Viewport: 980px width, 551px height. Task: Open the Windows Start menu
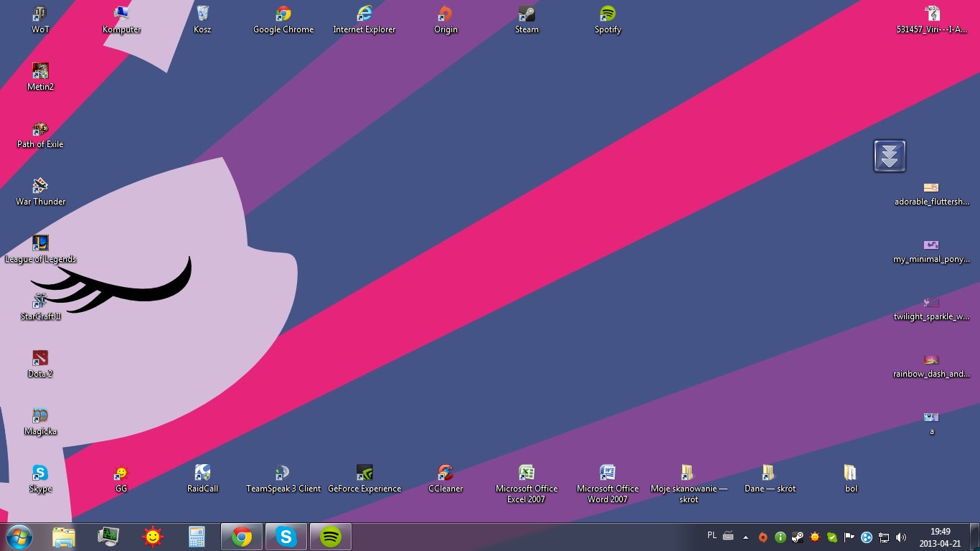click(x=19, y=537)
